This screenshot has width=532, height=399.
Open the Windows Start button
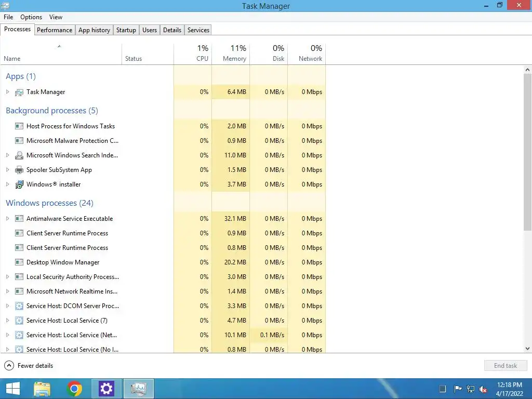coord(13,389)
